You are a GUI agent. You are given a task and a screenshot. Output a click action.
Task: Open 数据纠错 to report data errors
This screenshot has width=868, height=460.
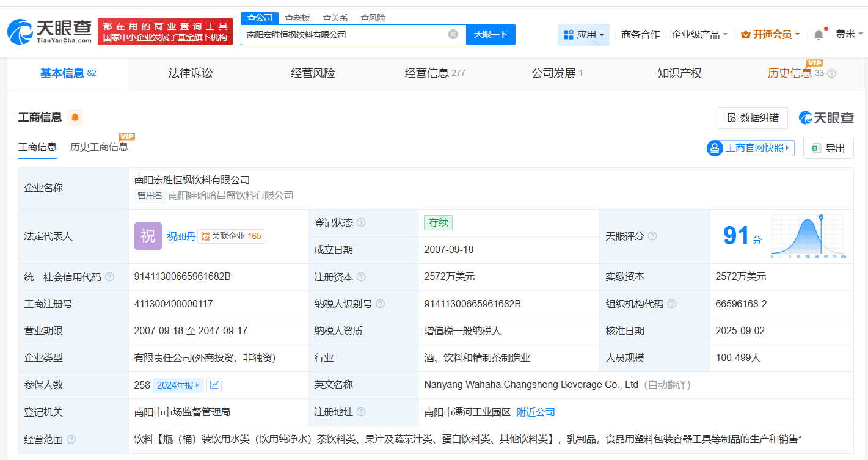tap(753, 117)
